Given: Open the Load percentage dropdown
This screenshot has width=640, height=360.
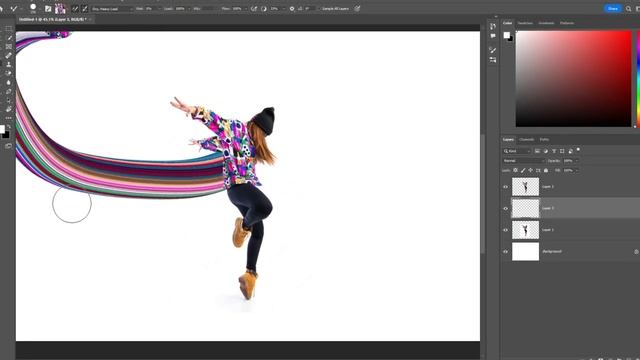Looking at the screenshot, I should click(x=189, y=9).
